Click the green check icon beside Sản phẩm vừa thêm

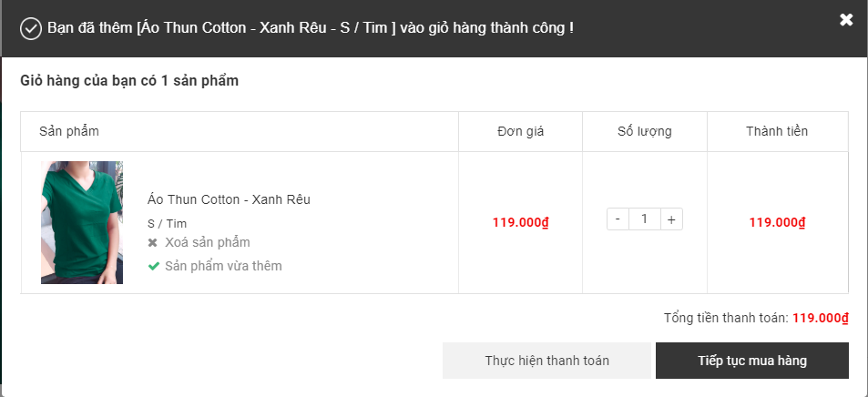pyautogui.click(x=153, y=267)
